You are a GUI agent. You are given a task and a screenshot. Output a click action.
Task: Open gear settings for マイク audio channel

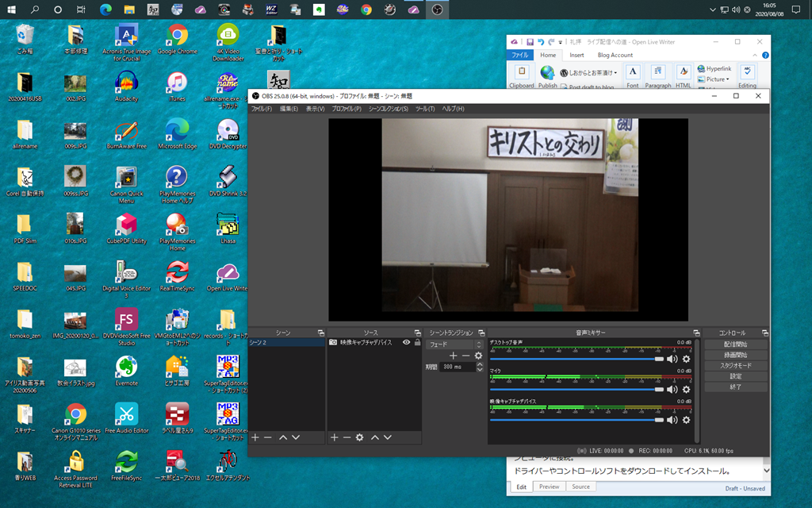(686, 389)
